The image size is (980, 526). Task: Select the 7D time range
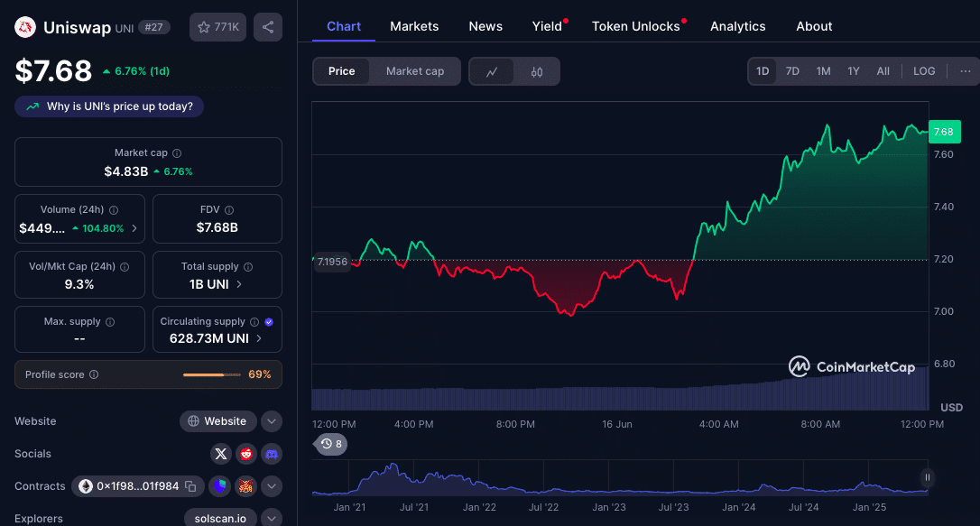792,71
